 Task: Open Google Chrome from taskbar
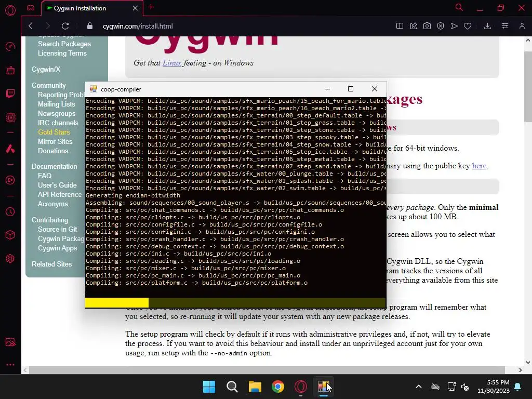tap(278, 387)
